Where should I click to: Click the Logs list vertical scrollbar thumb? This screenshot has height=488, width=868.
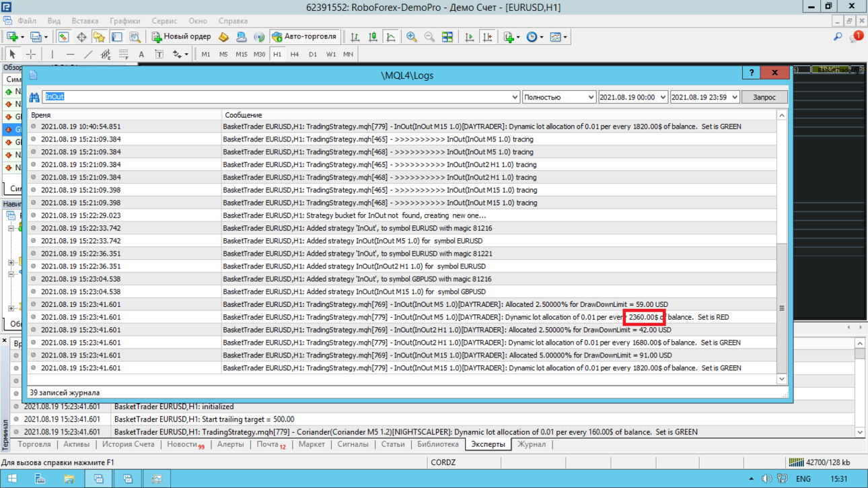[782, 308]
